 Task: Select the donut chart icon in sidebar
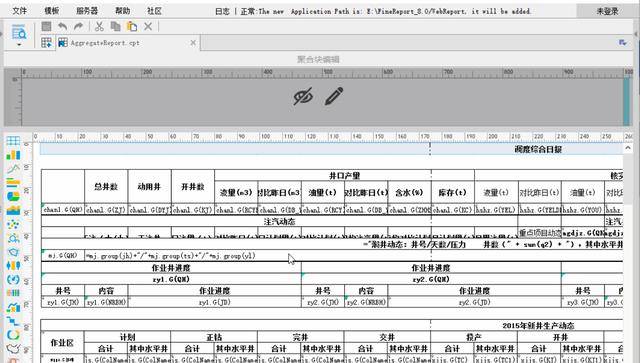(13, 335)
